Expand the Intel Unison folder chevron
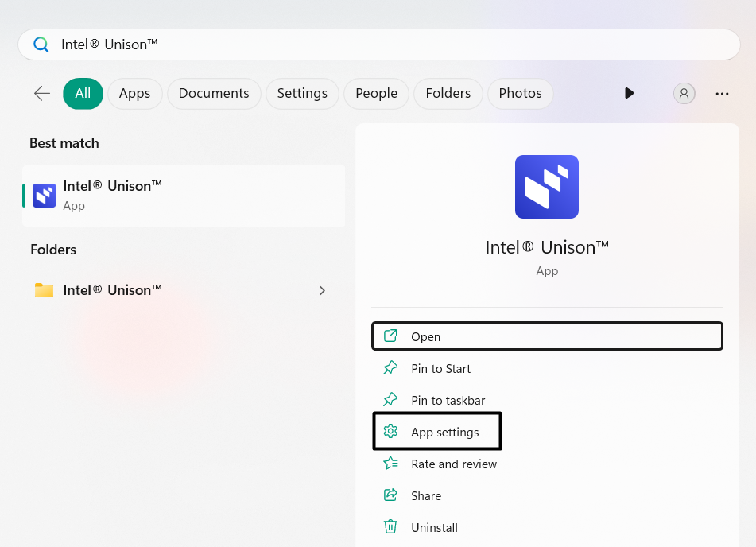This screenshot has width=756, height=547. point(322,290)
